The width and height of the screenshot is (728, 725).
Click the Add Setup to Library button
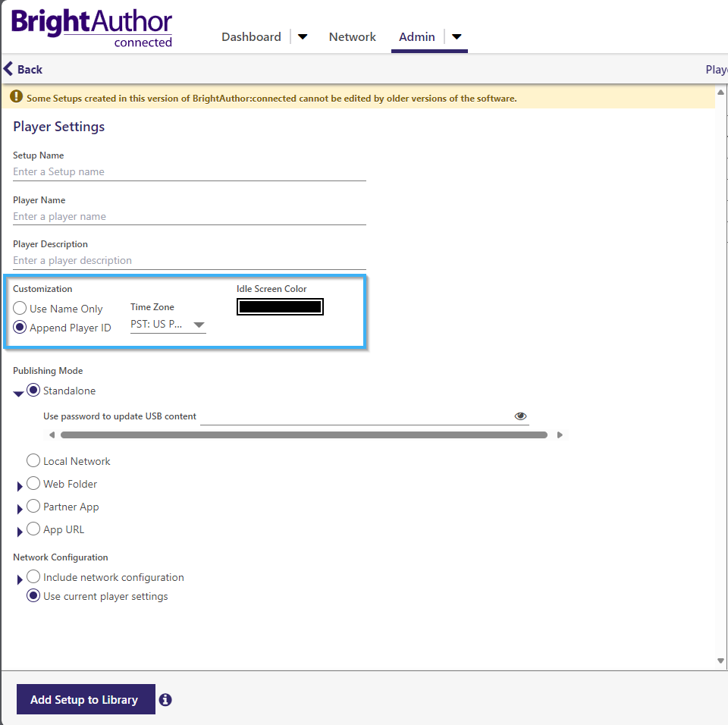[x=85, y=699]
